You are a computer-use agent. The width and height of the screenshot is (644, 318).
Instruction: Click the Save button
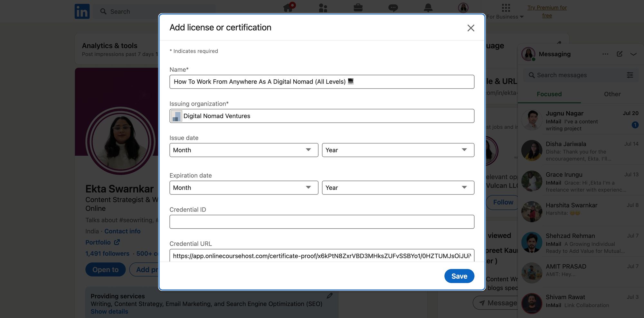(459, 276)
